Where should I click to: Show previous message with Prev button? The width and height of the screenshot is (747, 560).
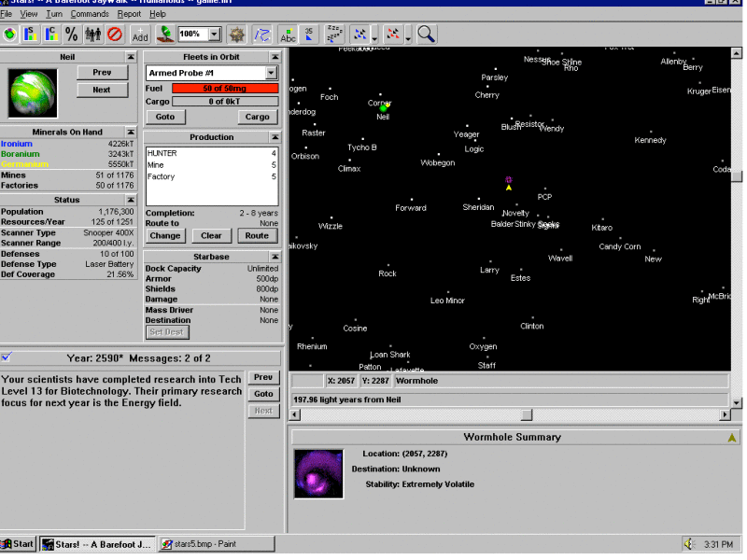pos(263,377)
